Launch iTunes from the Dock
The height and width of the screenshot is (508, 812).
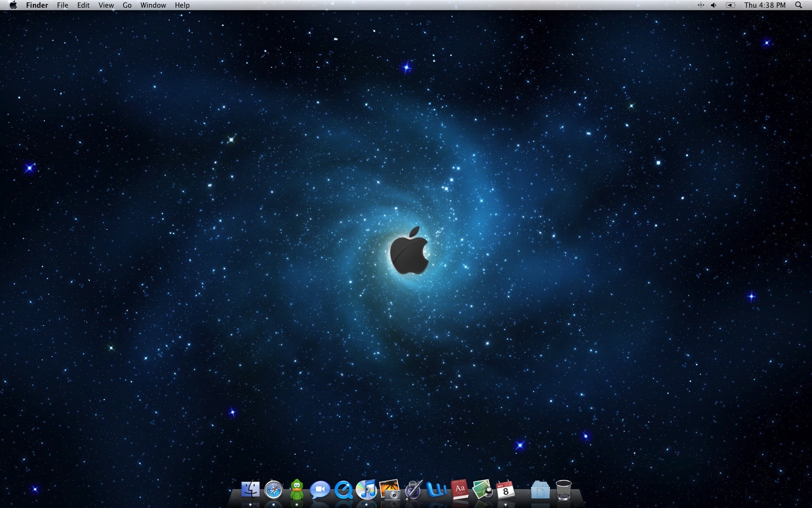[x=366, y=490]
